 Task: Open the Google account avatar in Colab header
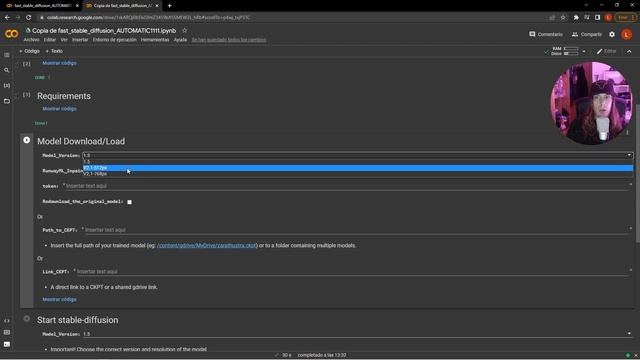627,34
